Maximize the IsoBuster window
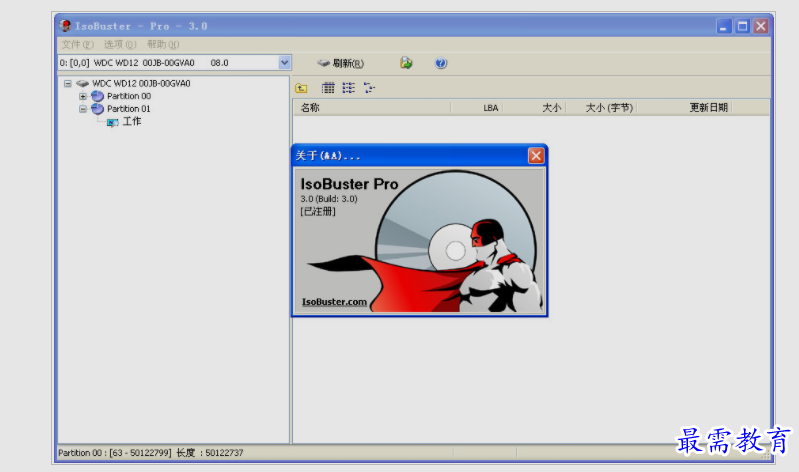Screen dimensions: 799x472 (x=742, y=26)
